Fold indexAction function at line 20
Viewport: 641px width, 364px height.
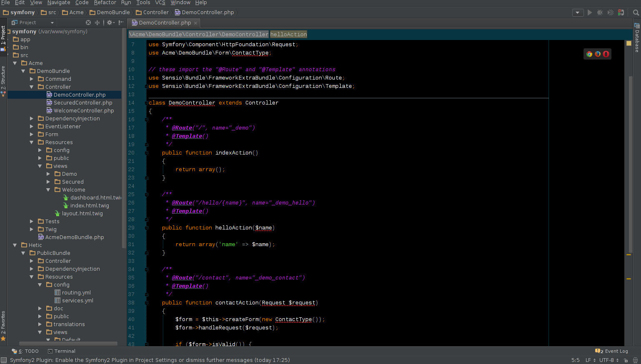pyautogui.click(x=147, y=153)
